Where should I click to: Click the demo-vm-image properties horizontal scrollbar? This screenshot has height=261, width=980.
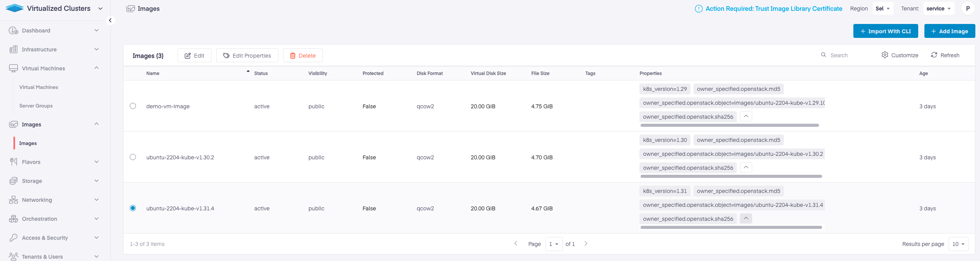pyautogui.click(x=729, y=125)
